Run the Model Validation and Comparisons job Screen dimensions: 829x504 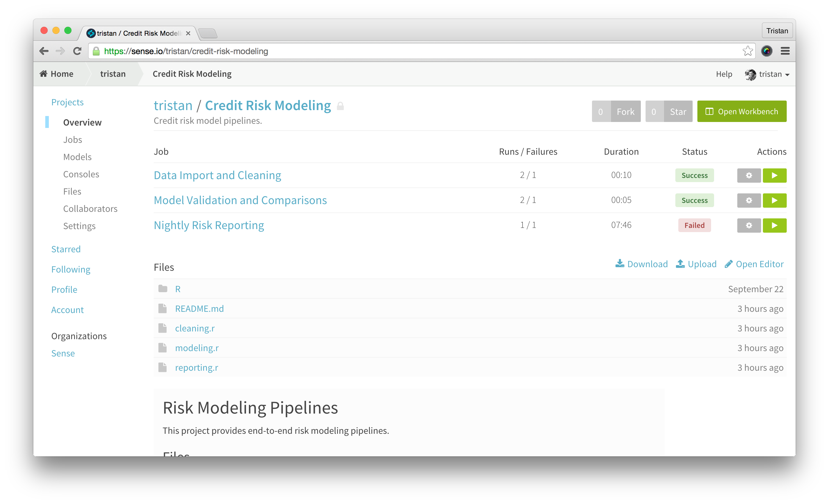[774, 201]
